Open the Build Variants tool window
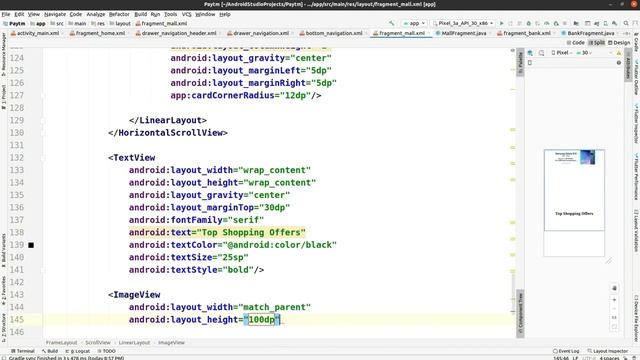The height and width of the screenshot is (360, 640). click(3, 250)
